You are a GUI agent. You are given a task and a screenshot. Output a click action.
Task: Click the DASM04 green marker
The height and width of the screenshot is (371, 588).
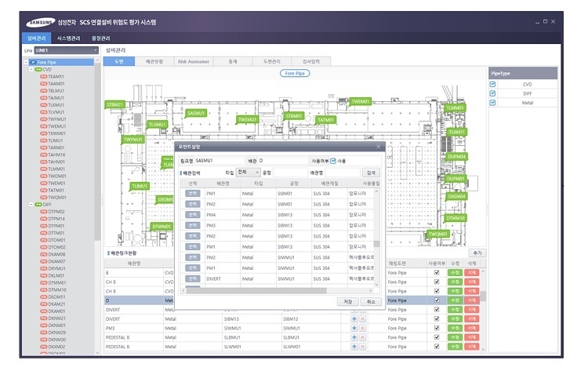pyautogui.click(x=456, y=196)
